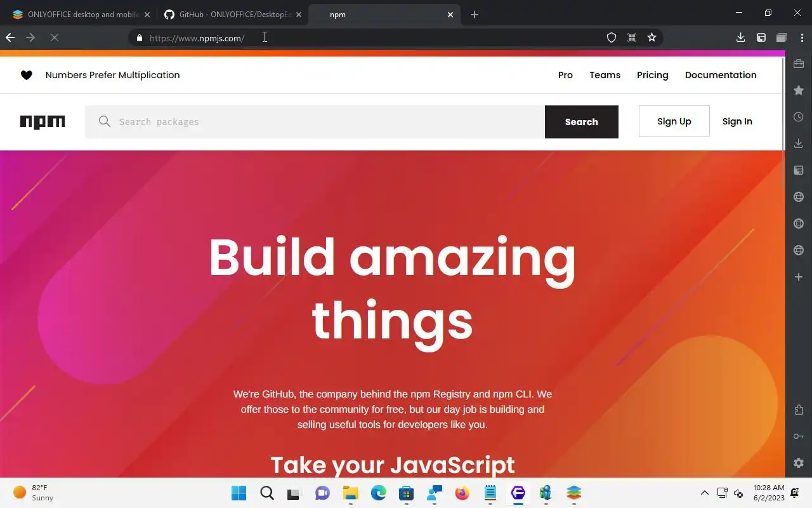Open ONLYOFFICE from taskbar
The image size is (812, 508).
coord(574,493)
